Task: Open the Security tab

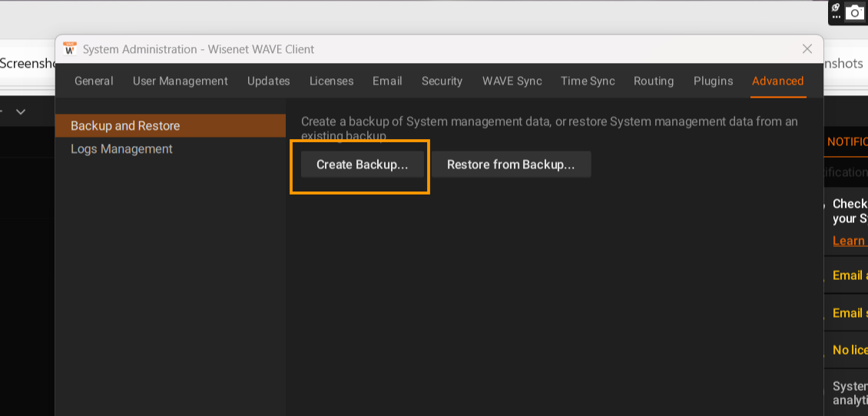Action: [x=442, y=81]
